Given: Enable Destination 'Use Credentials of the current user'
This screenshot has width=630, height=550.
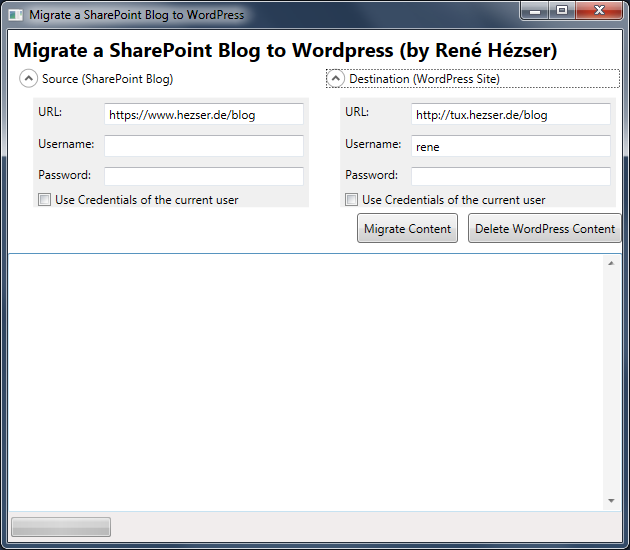Looking at the screenshot, I should (x=352, y=200).
